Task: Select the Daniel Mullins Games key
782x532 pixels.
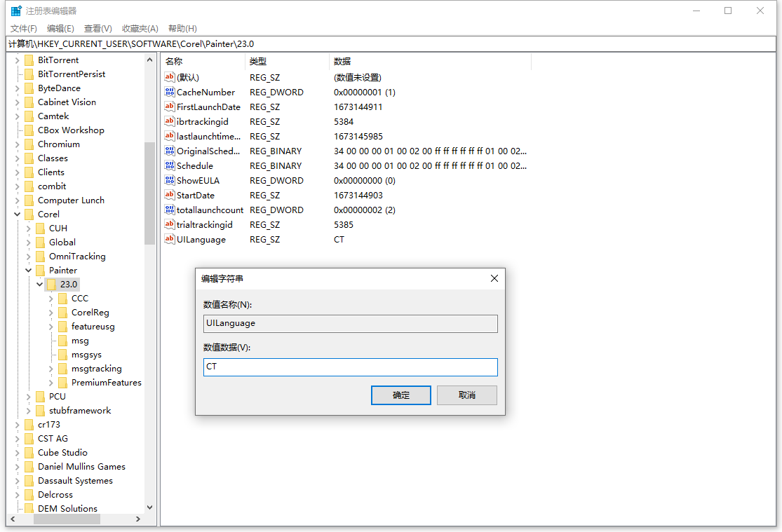Action: point(81,466)
